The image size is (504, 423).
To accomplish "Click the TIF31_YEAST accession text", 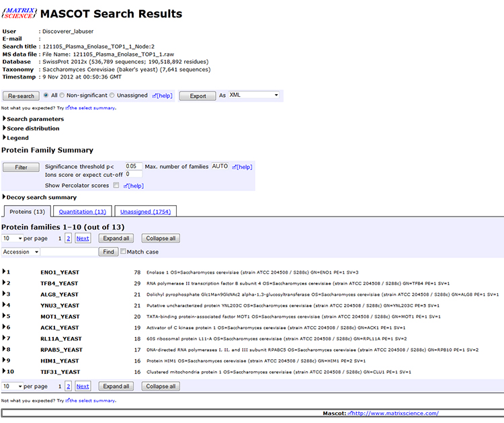I will [60, 372].
